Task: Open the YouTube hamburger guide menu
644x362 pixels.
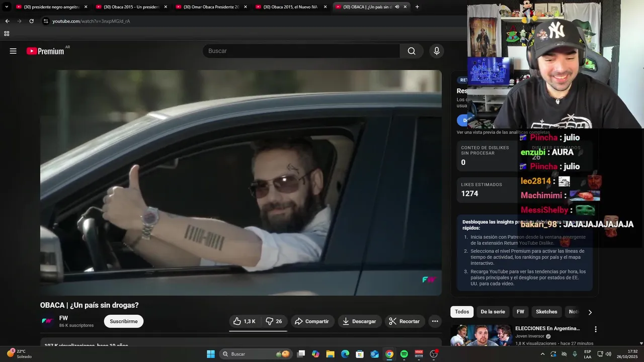Action: click(13, 51)
